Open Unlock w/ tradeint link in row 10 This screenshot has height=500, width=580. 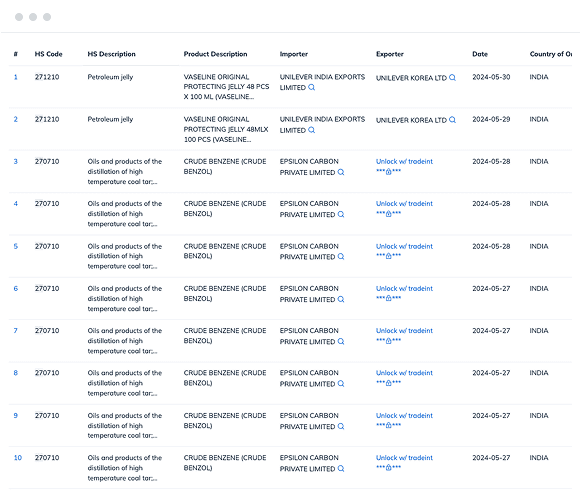404,458
